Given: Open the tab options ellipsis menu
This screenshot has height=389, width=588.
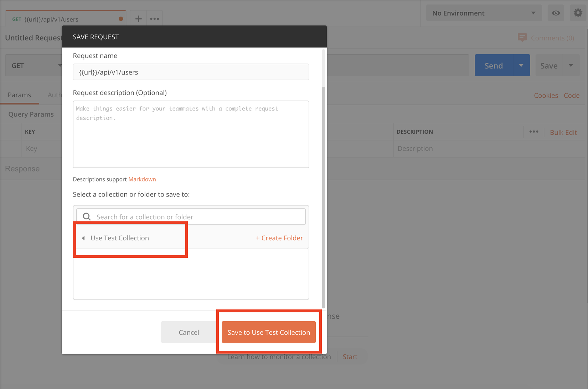Looking at the screenshot, I should (154, 19).
